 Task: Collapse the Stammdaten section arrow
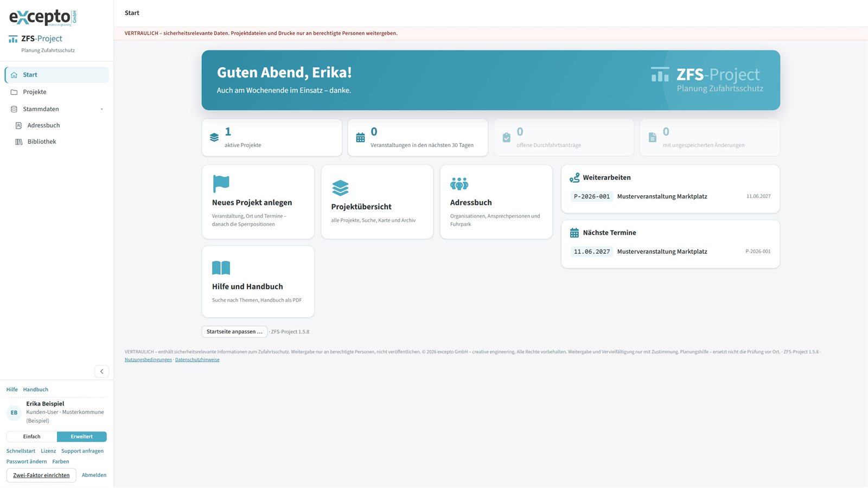tap(101, 109)
